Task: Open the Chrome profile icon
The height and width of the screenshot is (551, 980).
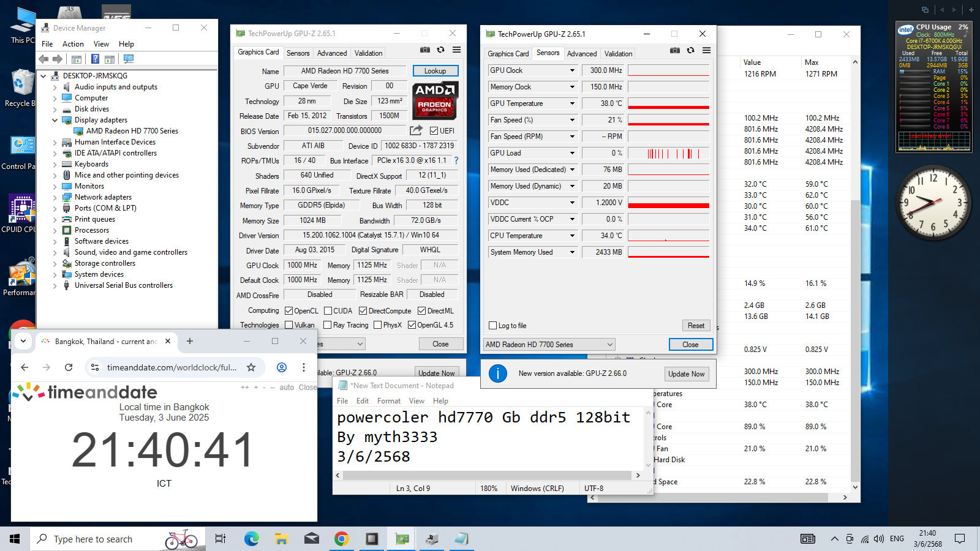Action: coord(282,367)
